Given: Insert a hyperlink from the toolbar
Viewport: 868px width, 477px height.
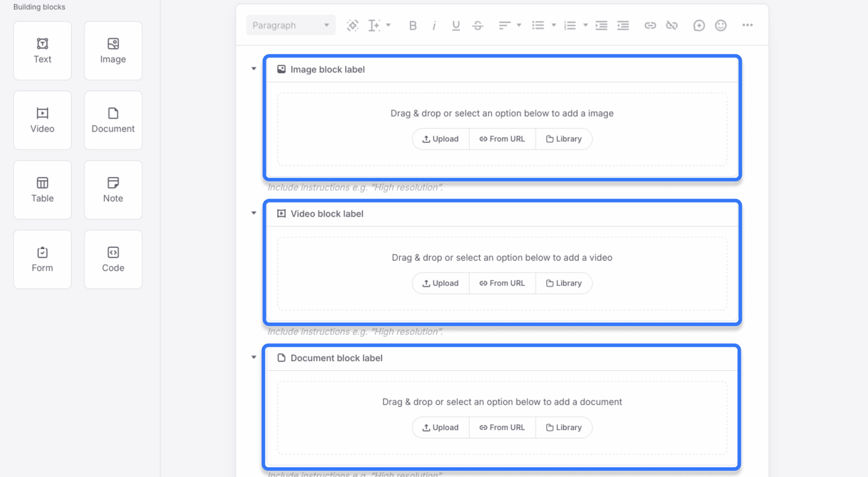Looking at the screenshot, I should [650, 25].
